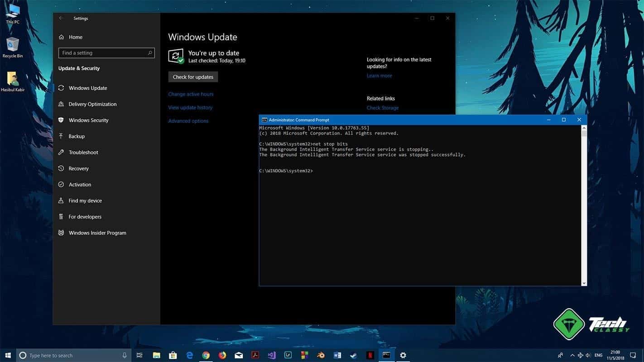Open Steam from the taskbar

(354, 355)
